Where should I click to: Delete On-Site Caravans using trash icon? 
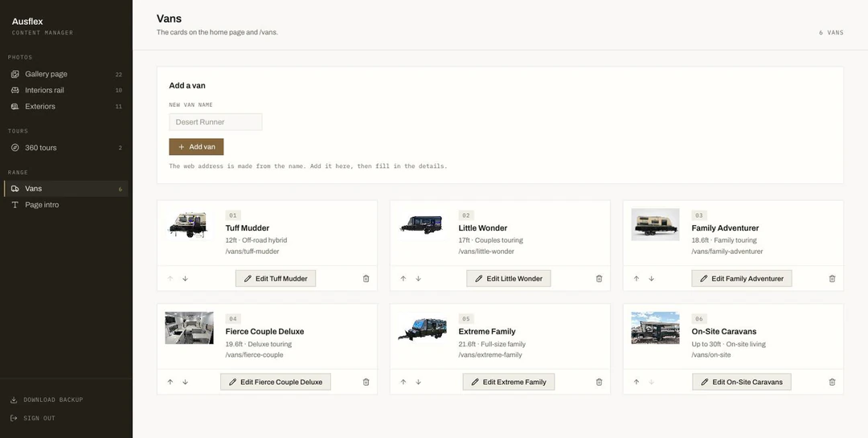pos(832,382)
